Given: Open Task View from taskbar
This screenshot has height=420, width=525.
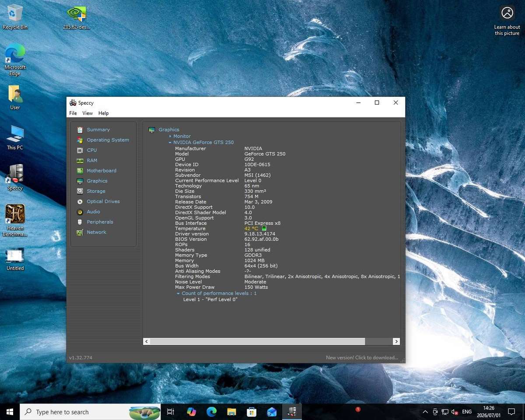Looking at the screenshot, I should click(x=171, y=412).
